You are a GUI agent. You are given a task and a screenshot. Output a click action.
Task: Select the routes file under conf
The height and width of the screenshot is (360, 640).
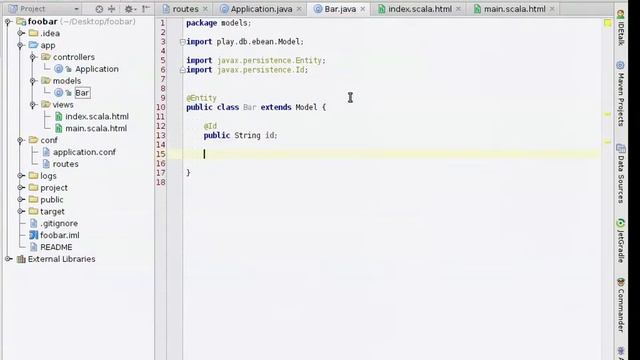(65, 164)
